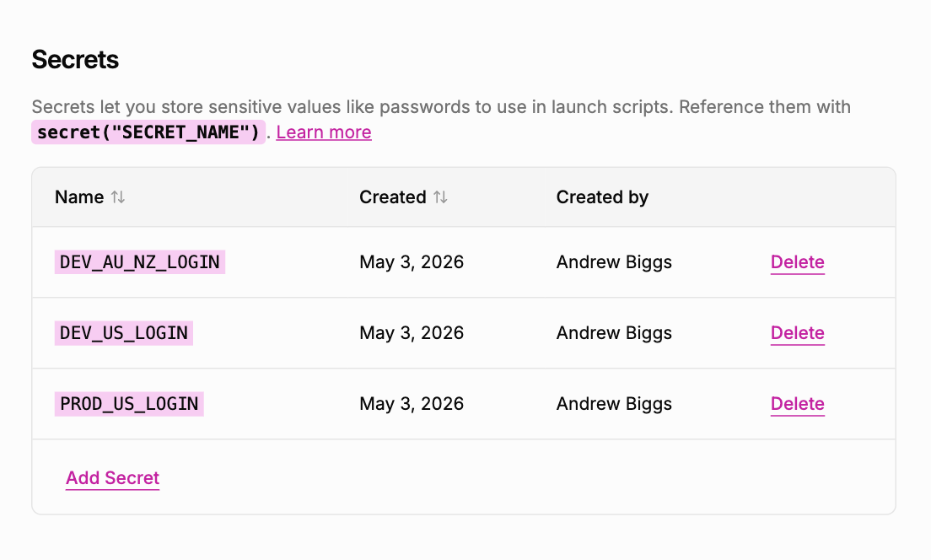The width and height of the screenshot is (931, 560).
Task: Select the DEV_US_LOGIN name
Action: click(x=123, y=332)
